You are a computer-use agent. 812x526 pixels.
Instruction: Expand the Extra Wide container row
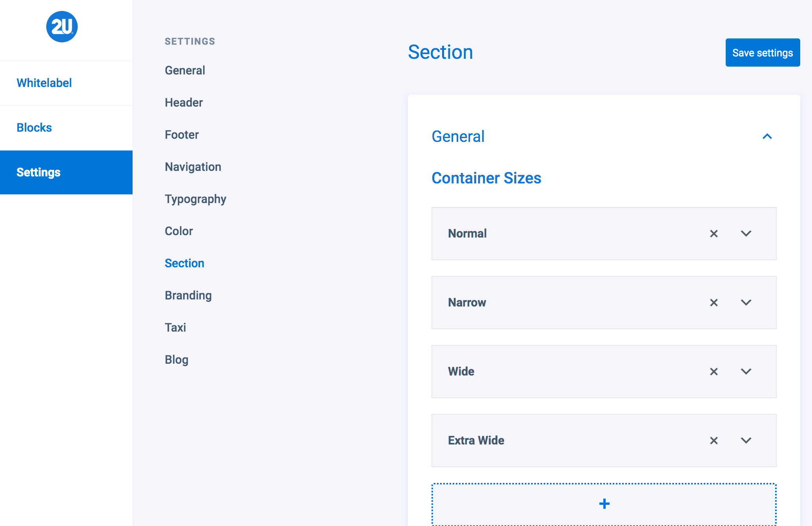[746, 441]
